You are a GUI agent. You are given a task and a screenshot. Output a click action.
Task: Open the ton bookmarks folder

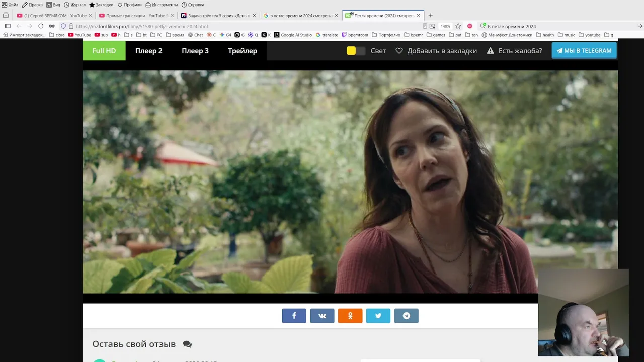click(471, 35)
